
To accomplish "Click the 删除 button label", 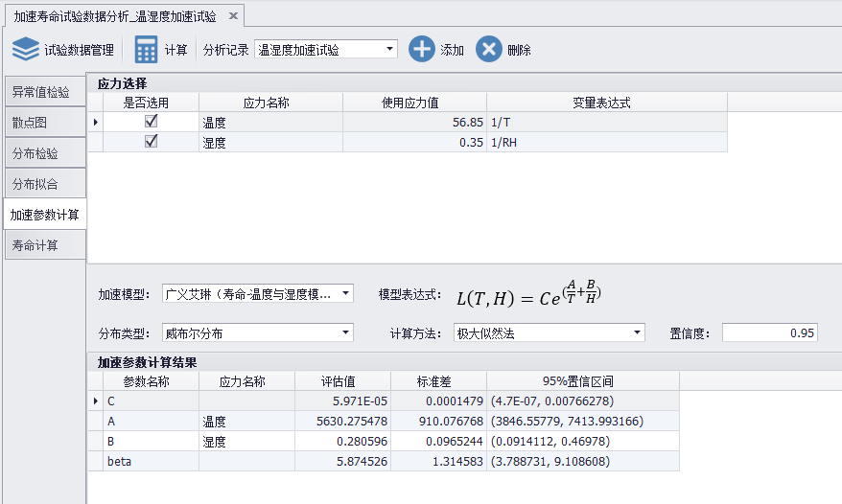I will [519, 51].
